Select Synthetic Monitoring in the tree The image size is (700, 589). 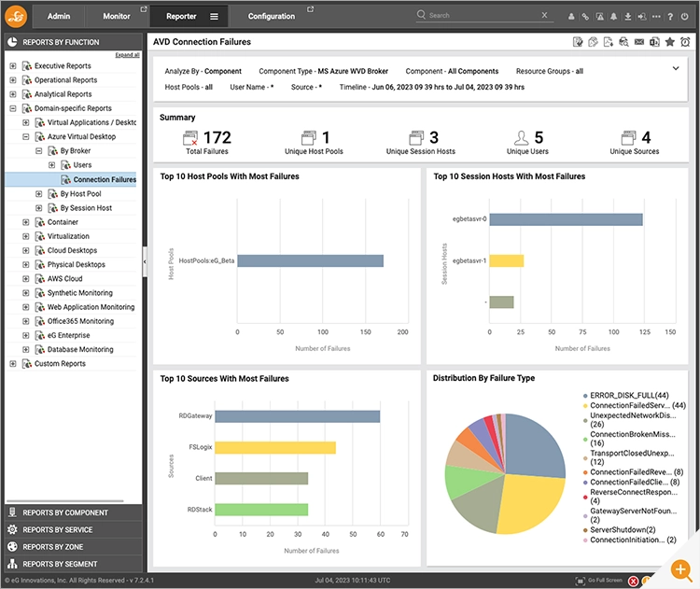tap(80, 293)
